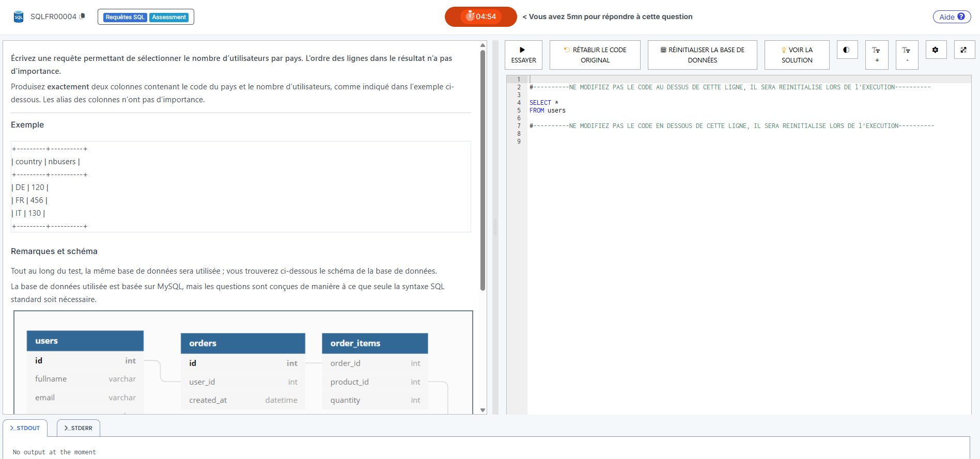Copy the SQLFR00004 question ID
Viewport: 980px width, 459px height.
(82, 17)
